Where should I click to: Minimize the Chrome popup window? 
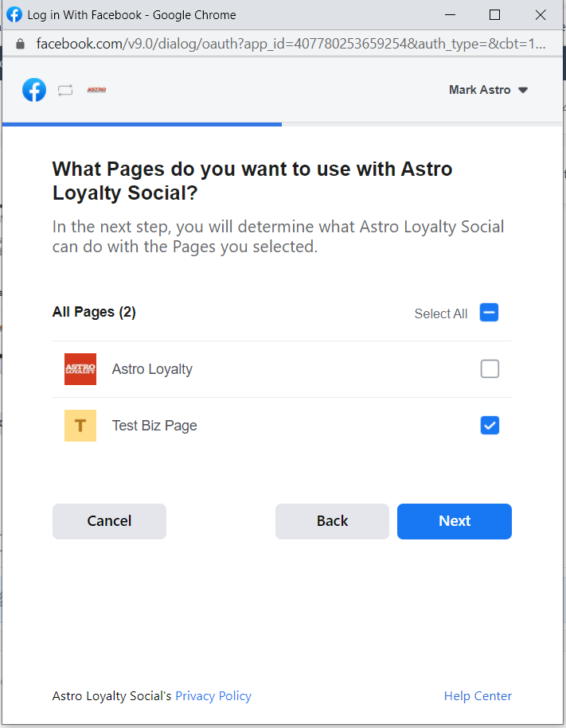point(450,15)
